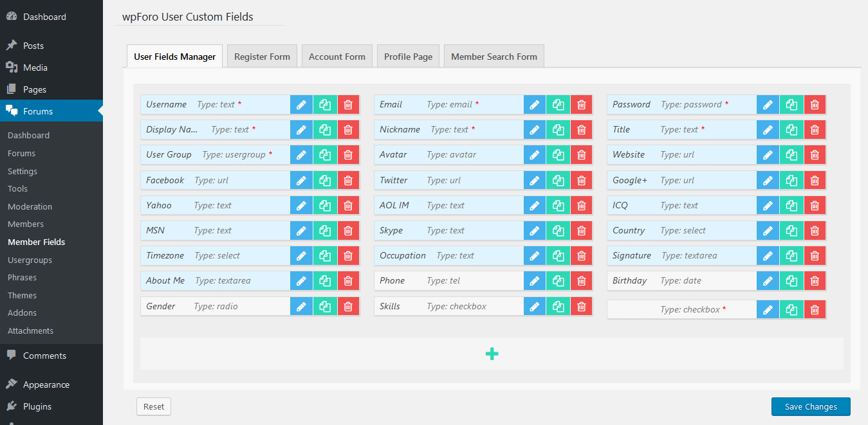The width and height of the screenshot is (868, 425).
Task: Duplicate the Skills field with copy icon
Action: (x=558, y=307)
